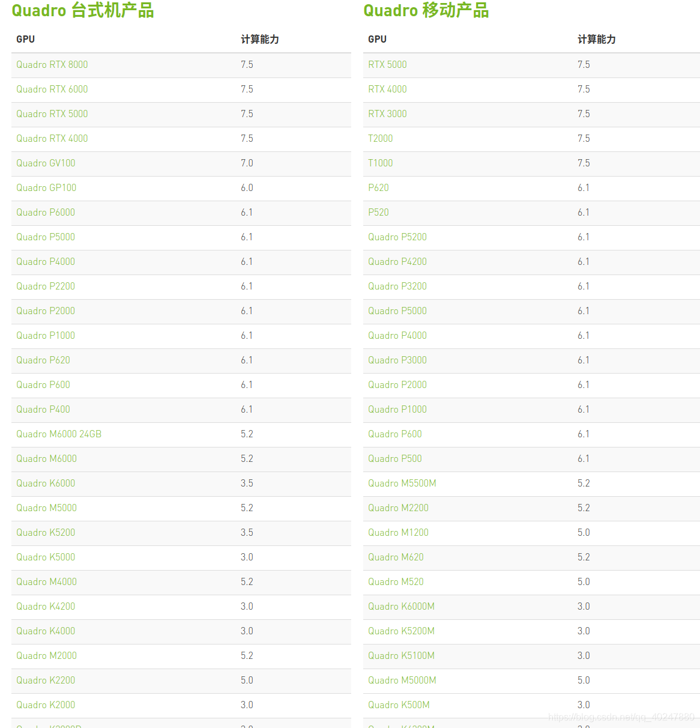The width and height of the screenshot is (700, 728).
Task: Open the RTX 3000 link
Action: coord(387,114)
